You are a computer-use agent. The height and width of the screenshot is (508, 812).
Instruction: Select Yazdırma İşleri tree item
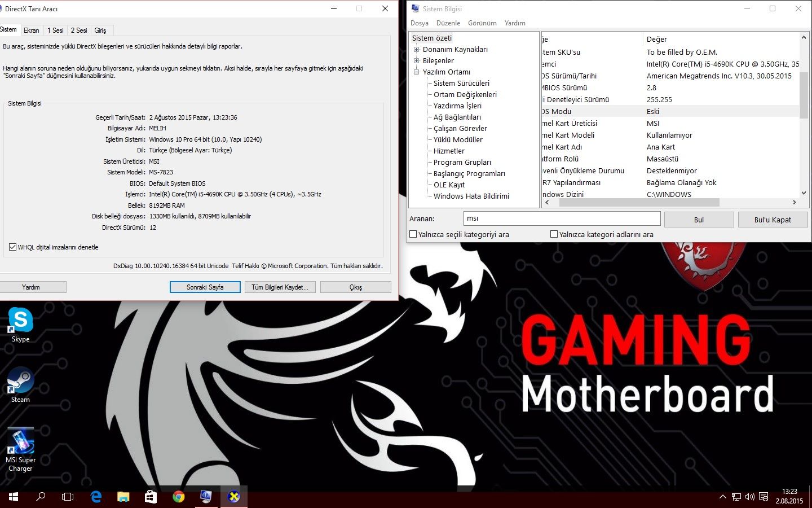(x=457, y=106)
